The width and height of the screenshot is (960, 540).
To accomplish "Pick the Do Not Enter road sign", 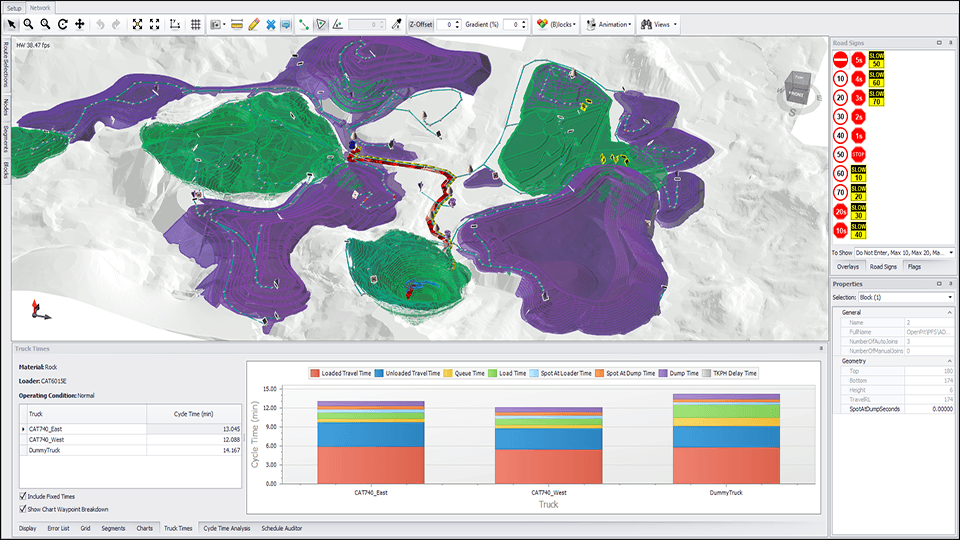I will click(x=841, y=60).
